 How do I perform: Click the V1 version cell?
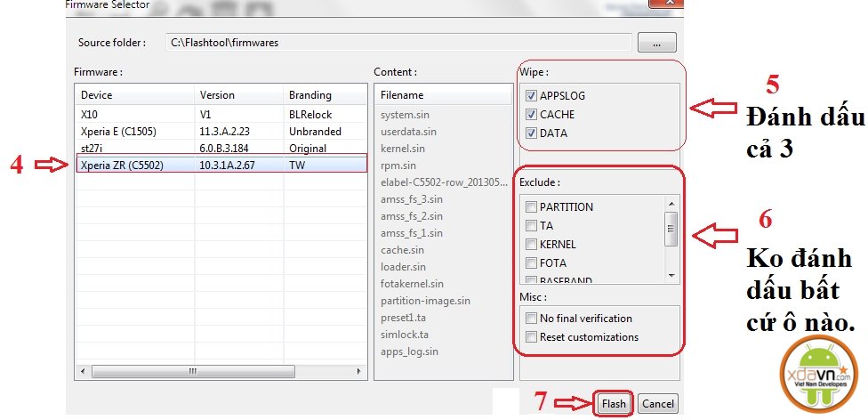coord(205,115)
